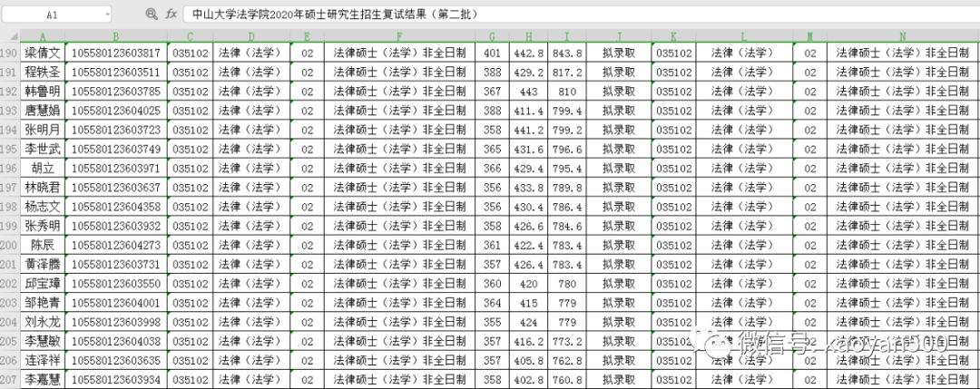
Task: Select column E header
Action: pos(308,37)
